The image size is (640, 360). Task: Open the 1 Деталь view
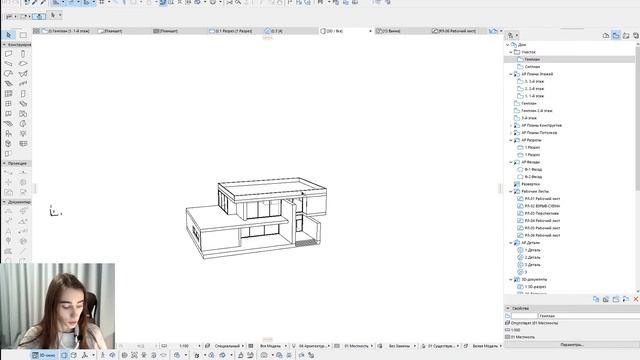532,250
